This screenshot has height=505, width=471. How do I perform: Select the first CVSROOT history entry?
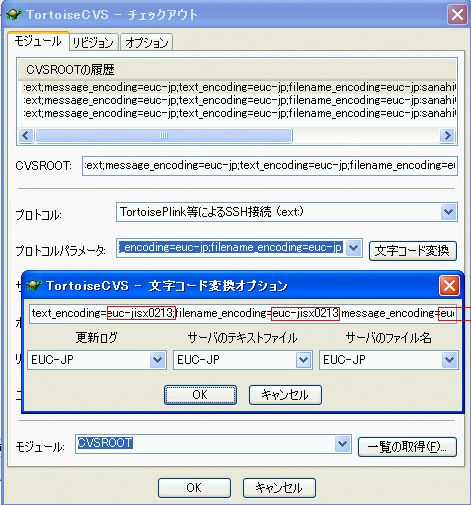239,87
